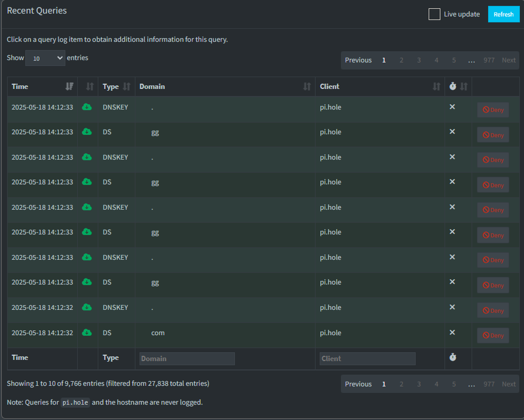Sort by Time using header sort icon
The width and height of the screenshot is (524, 420).
pos(69,87)
